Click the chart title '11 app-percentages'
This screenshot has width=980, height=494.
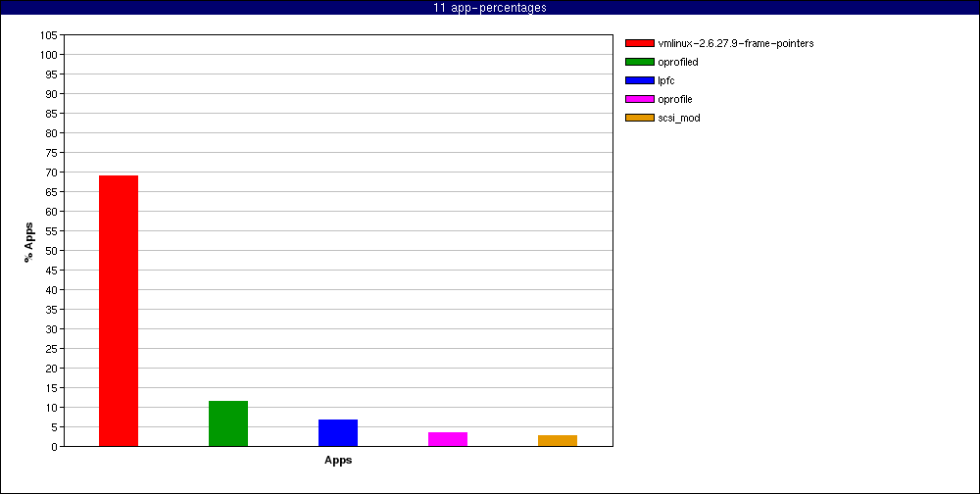tap(490, 8)
